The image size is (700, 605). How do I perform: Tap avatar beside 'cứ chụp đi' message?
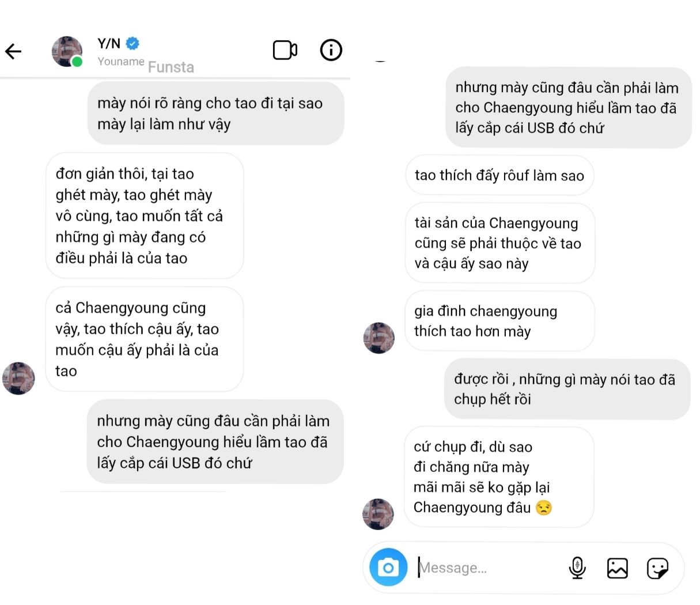[378, 514]
